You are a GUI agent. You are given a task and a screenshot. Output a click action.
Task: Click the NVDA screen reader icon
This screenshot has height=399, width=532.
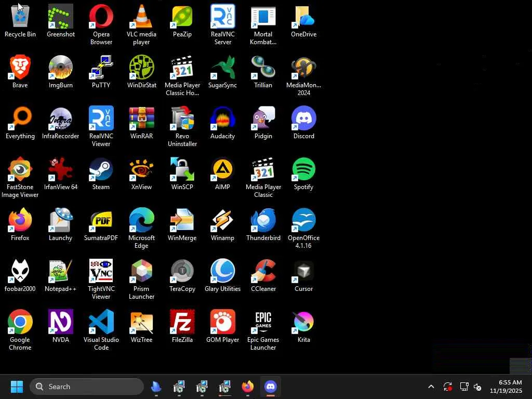(61, 322)
